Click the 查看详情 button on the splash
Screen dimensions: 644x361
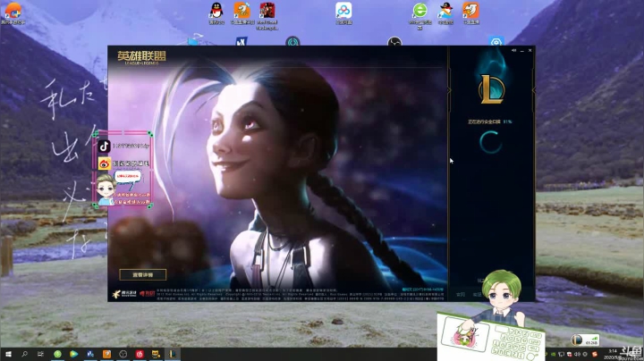[x=143, y=275]
